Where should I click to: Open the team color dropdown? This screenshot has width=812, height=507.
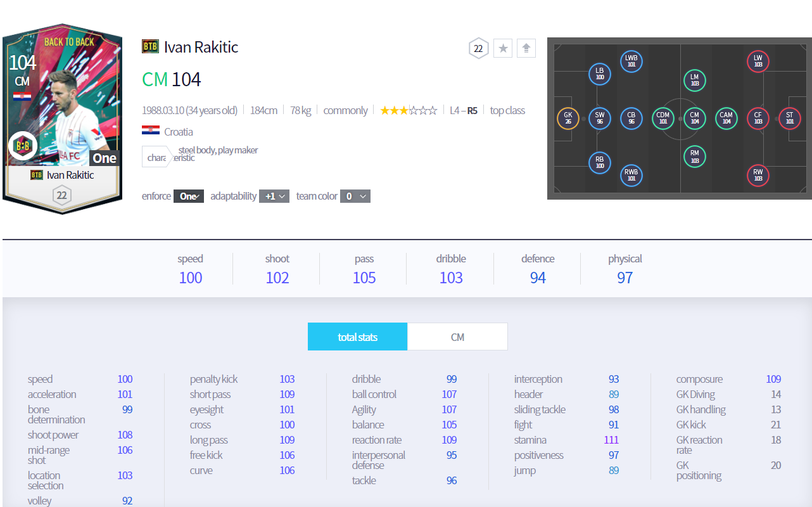pos(355,196)
